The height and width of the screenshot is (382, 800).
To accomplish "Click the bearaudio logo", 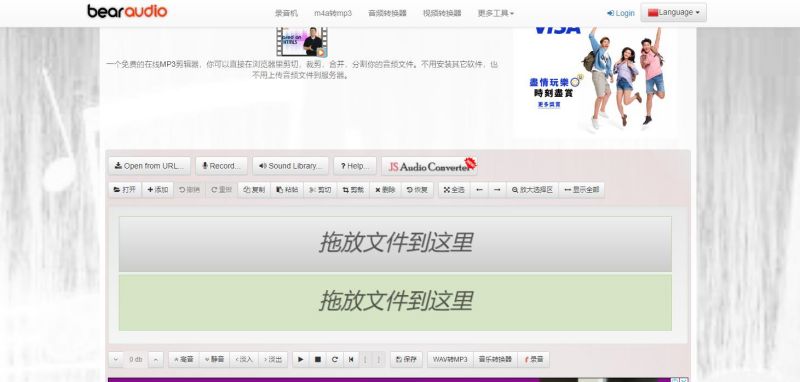I will tap(127, 11).
